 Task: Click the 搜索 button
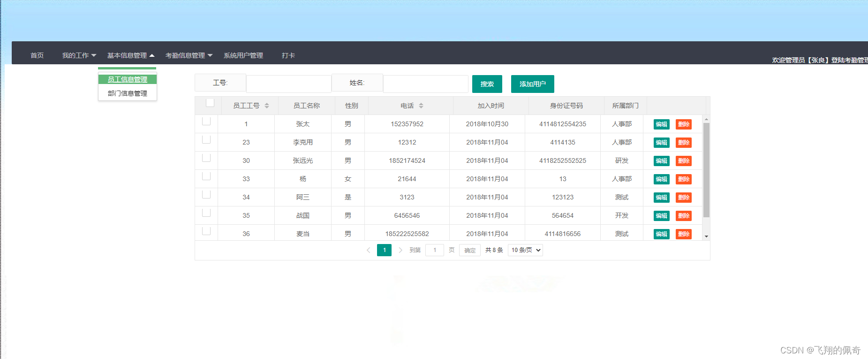(487, 84)
